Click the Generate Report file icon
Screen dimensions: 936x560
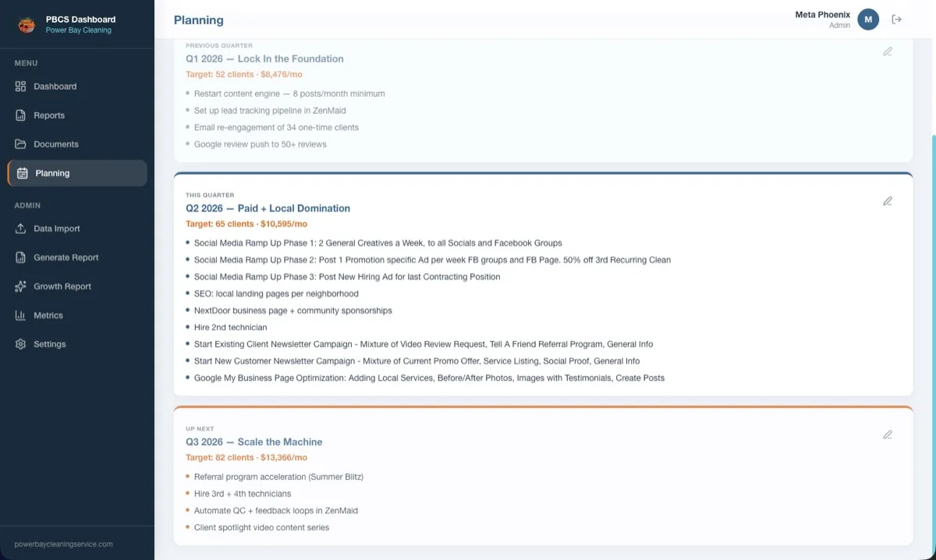coord(21,257)
